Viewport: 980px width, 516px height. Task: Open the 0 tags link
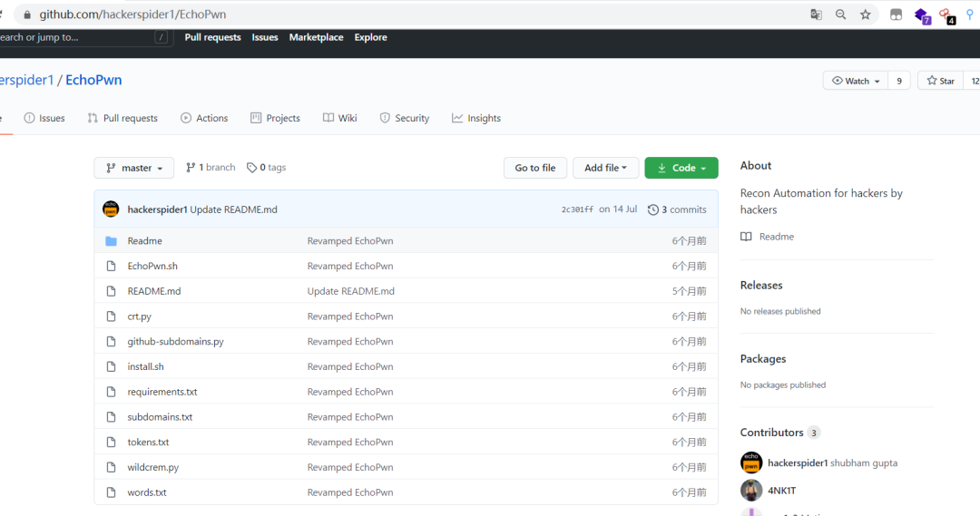[x=266, y=168]
